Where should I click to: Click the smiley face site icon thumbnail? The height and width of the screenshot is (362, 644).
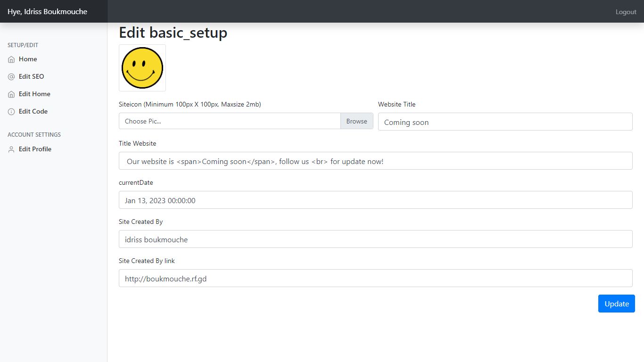(x=142, y=68)
